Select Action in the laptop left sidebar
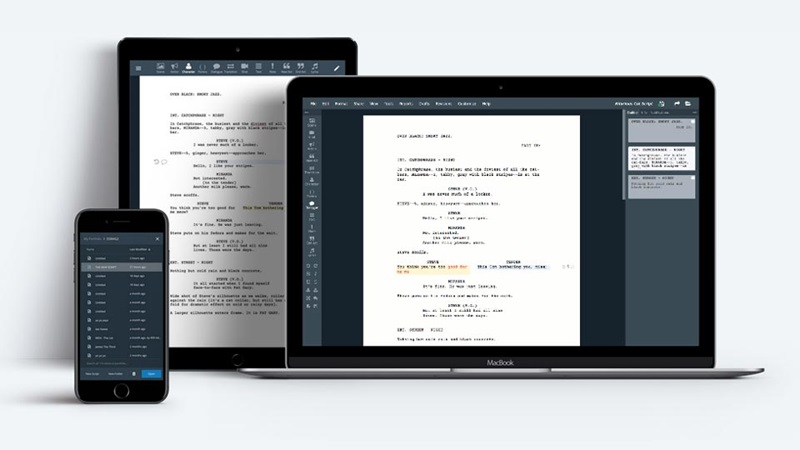This screenshot has height=450, width=800. coord(312,146)
